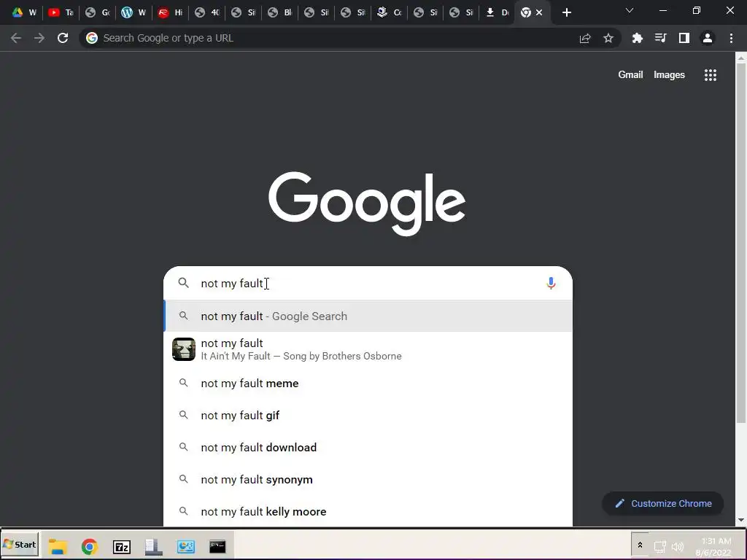The width and height of the screenshot is (747, 560).
Task: Click the volume speaker tray icon
Action: (677, 547)
